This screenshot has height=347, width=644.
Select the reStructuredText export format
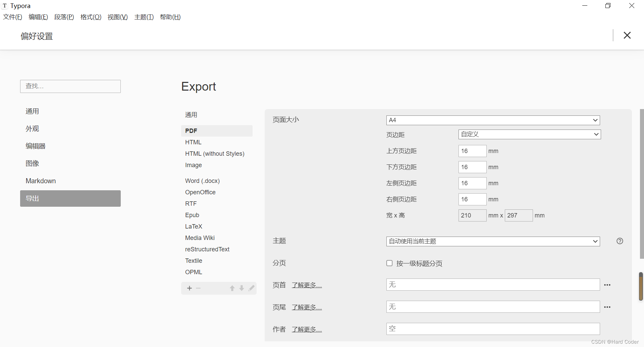pyautogui.click(x=217, y=249)
